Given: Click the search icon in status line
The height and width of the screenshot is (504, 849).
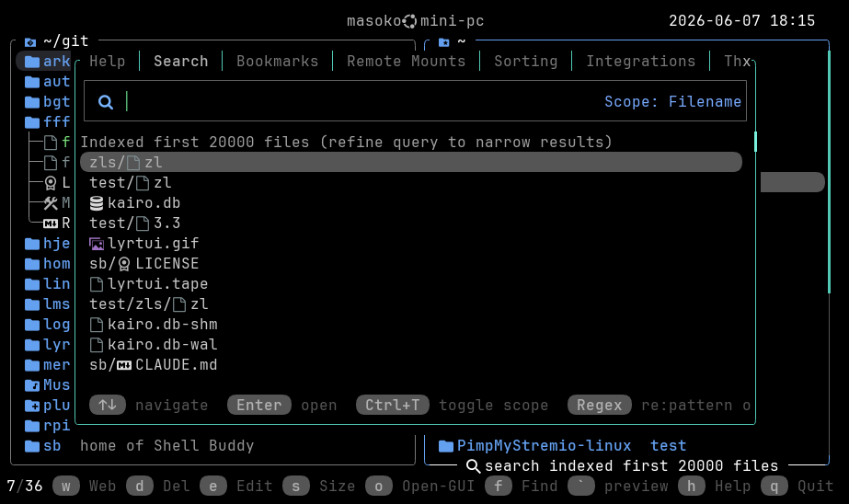Looking at the screenshot, I should coord(473,466).
